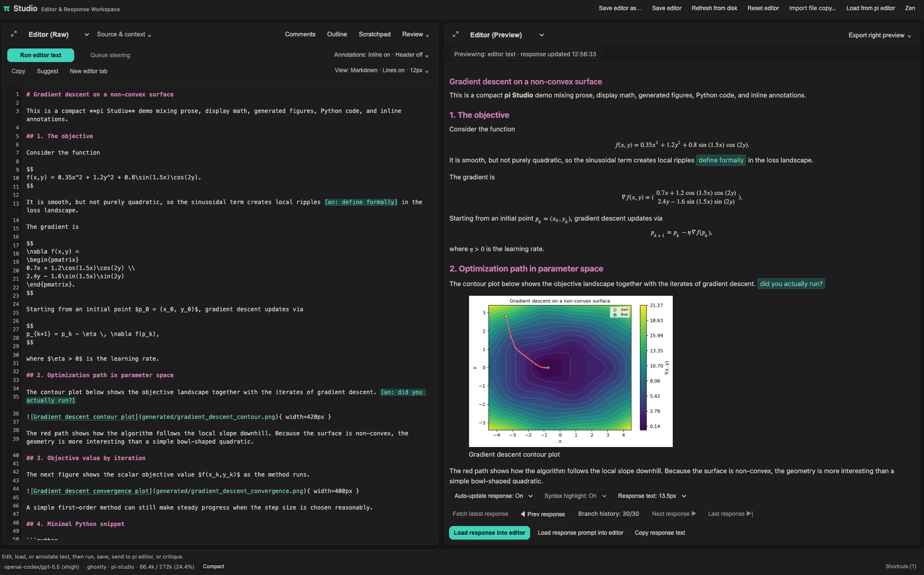924x575 pixels.
Task: Click '[an: define formally]' annotation in raw editor
Action: coord(361,202)
